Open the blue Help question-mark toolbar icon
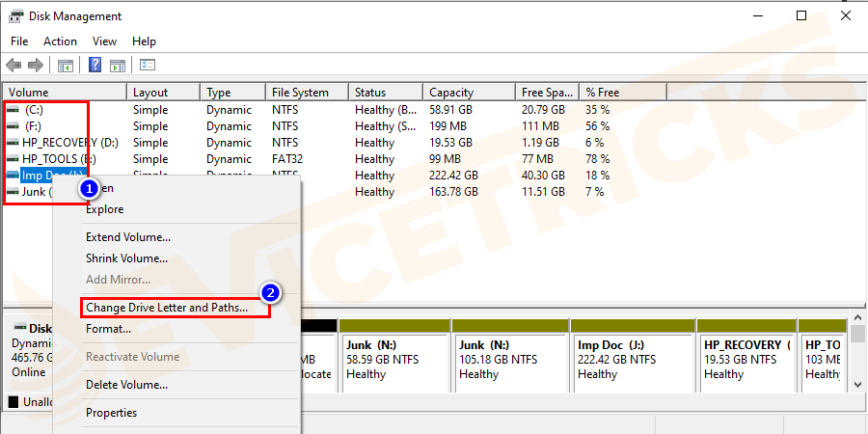 (95, 66)
